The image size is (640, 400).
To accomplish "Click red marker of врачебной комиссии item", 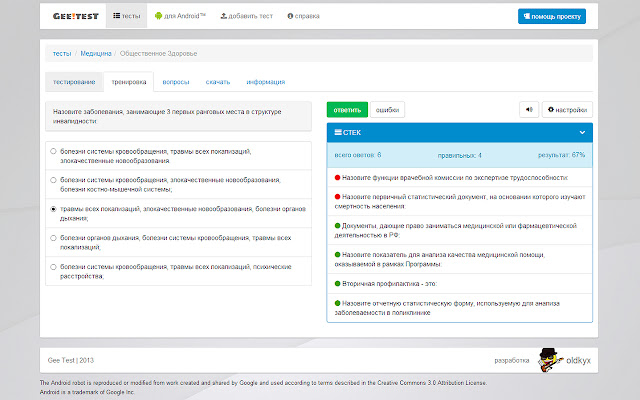I will click(x=338, y=178).
